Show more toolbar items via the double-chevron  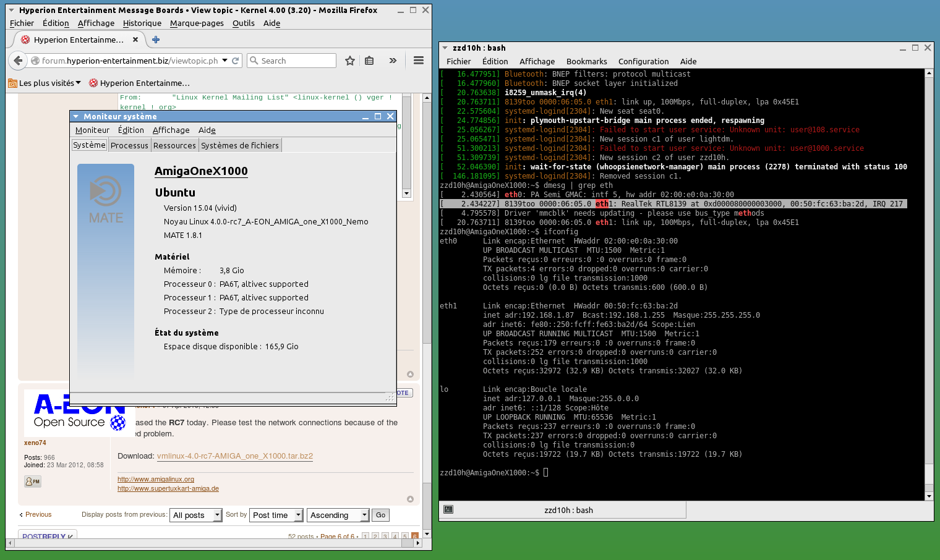pyautogui.click(x=393, y=61)
